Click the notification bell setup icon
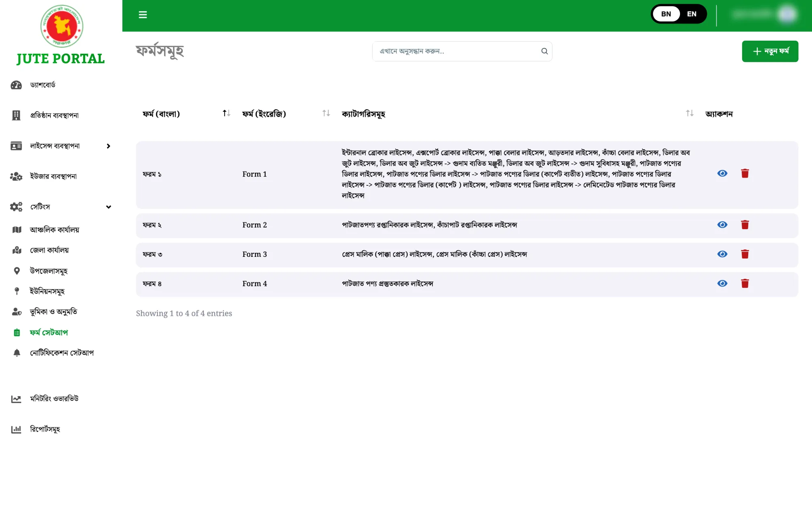Screen dimensions: 812x508 (x=17, y=353)
